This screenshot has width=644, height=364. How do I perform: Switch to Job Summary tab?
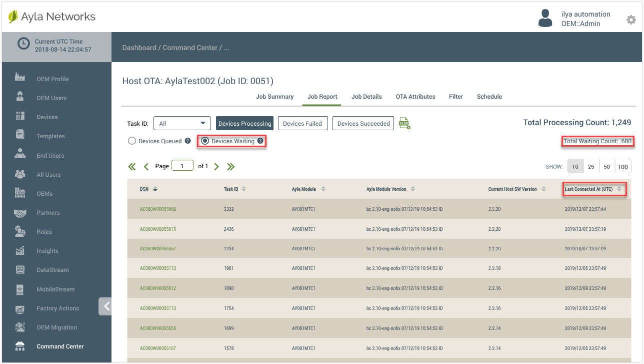[274, 97]
